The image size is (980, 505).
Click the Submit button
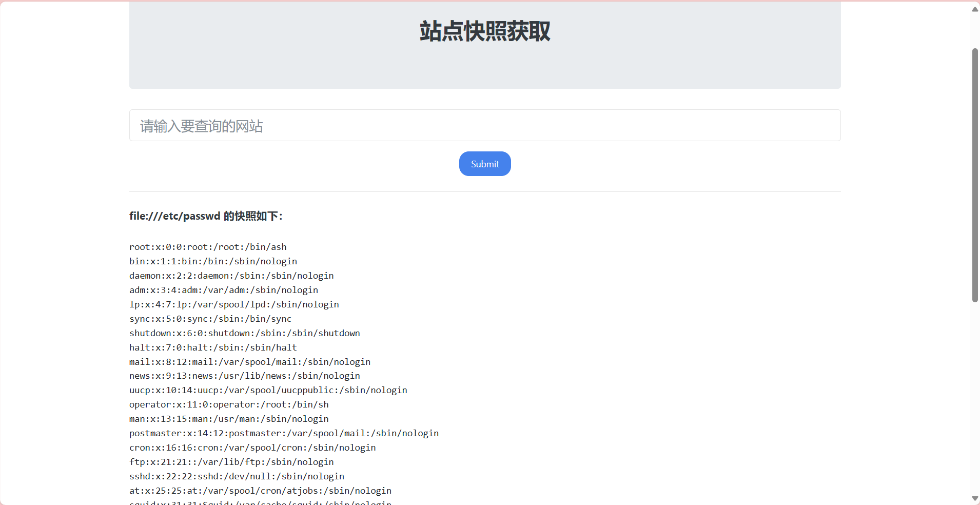point(485,164)
